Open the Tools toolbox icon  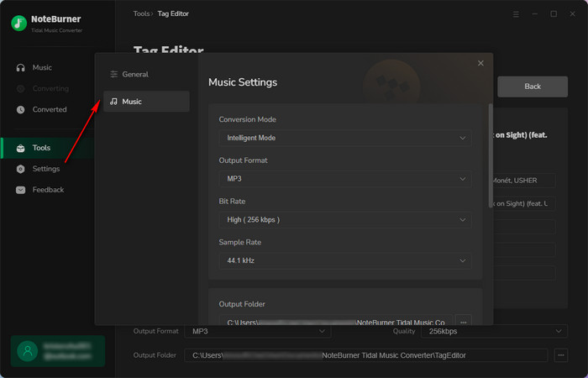21,148
